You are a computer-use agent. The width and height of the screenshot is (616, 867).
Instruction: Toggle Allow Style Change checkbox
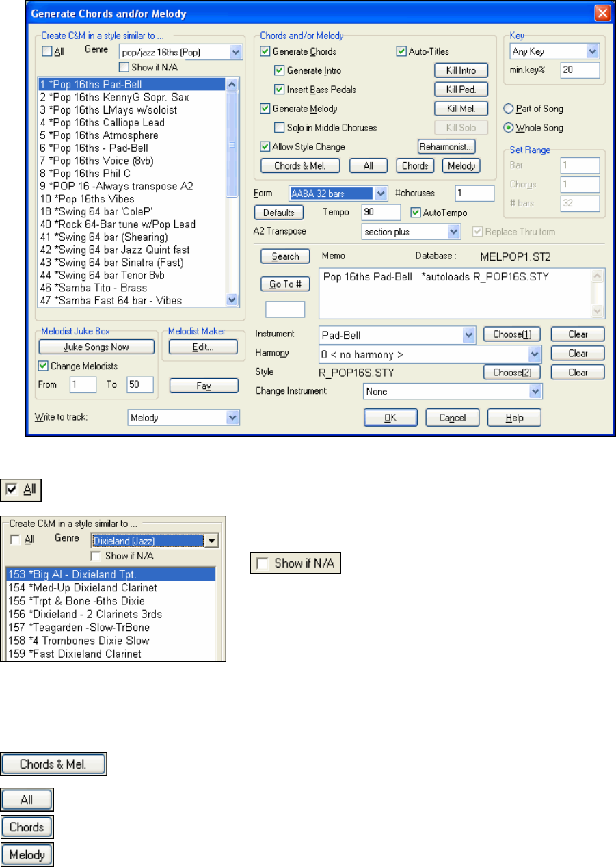click(x=265, y=146)
